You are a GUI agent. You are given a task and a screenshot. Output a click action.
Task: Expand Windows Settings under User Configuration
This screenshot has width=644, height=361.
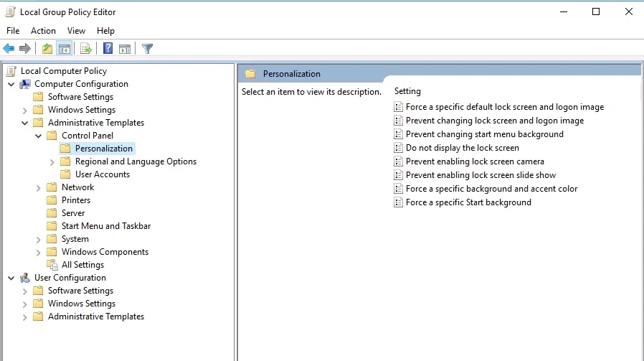24,304
